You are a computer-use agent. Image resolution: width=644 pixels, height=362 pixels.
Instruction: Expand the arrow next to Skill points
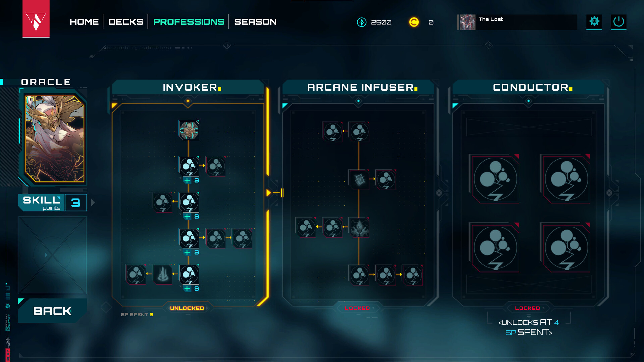(93, 202)
